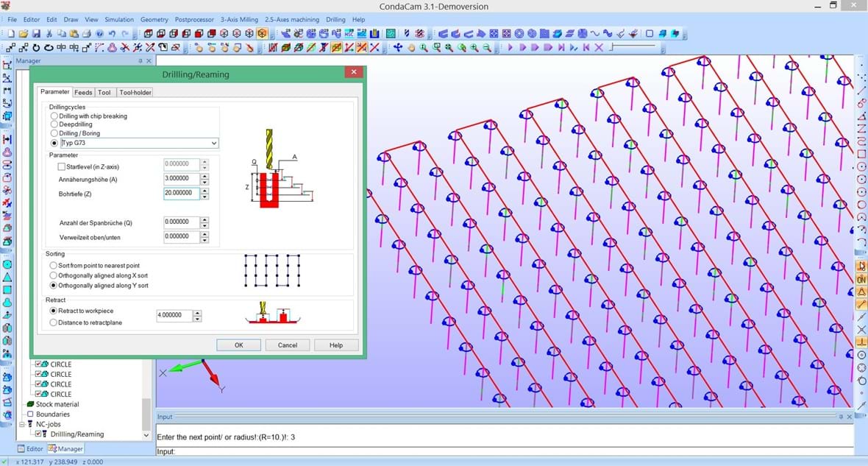Select Distance to retractplane option

pos(54,323)
